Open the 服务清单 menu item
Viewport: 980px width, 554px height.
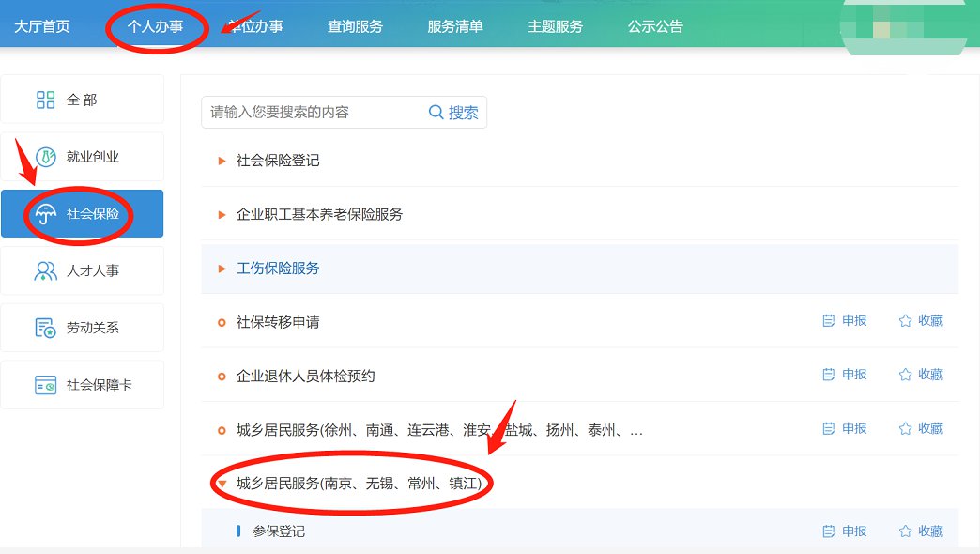point(455,26)
